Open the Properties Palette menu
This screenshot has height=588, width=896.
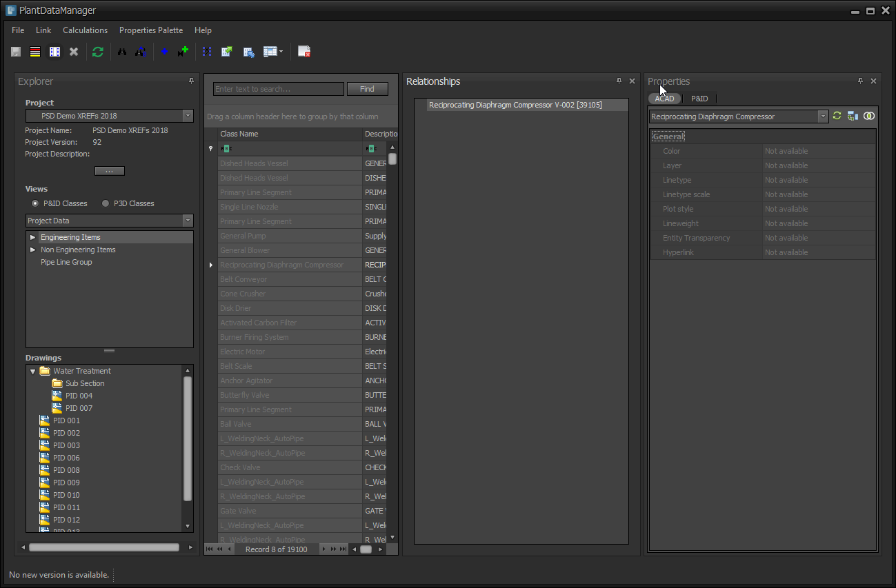151,30
